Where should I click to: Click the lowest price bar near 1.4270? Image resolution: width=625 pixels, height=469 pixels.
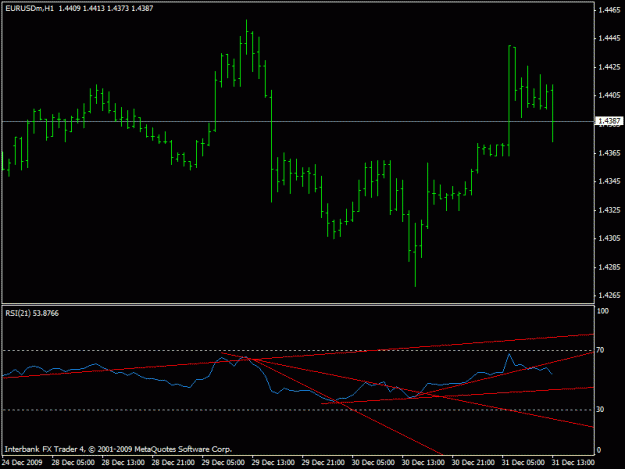pos(415,255)
